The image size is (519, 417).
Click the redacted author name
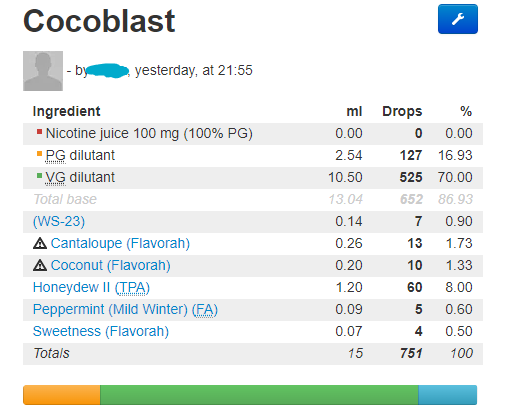[x=107, y=71]
